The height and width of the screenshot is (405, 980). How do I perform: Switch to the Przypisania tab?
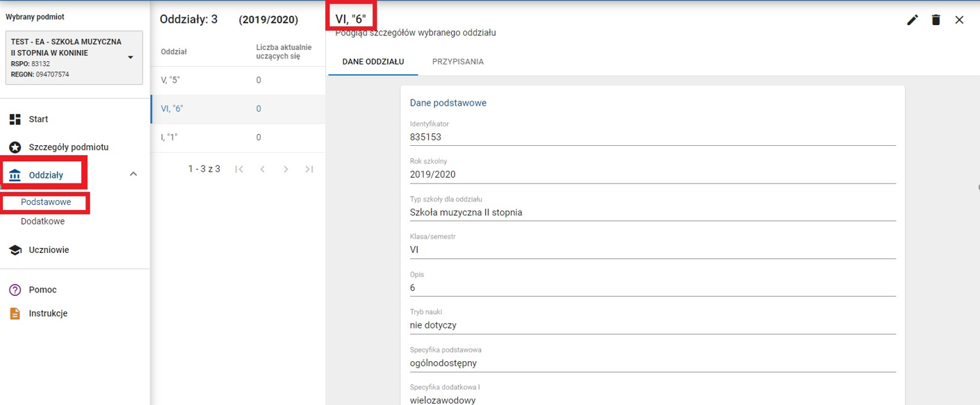pos(457,62)
